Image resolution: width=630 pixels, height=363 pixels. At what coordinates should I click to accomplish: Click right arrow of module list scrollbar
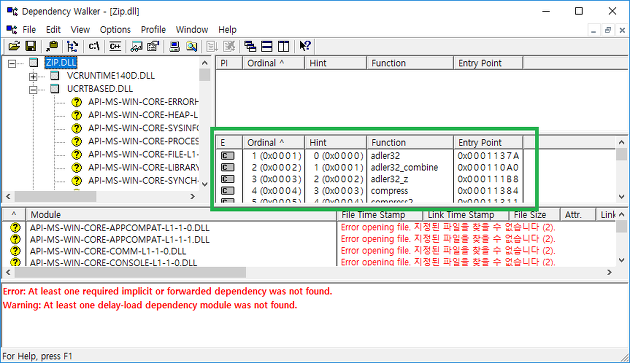point(609,273)
